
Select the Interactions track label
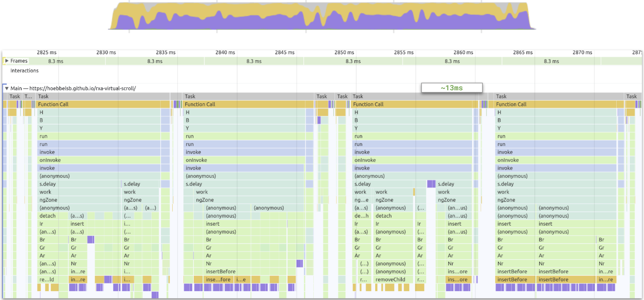24,71
